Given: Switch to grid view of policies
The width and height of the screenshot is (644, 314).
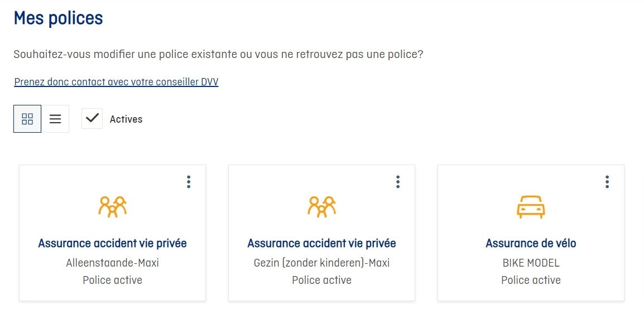Looking at the screenshot, I should coord(27,119).
